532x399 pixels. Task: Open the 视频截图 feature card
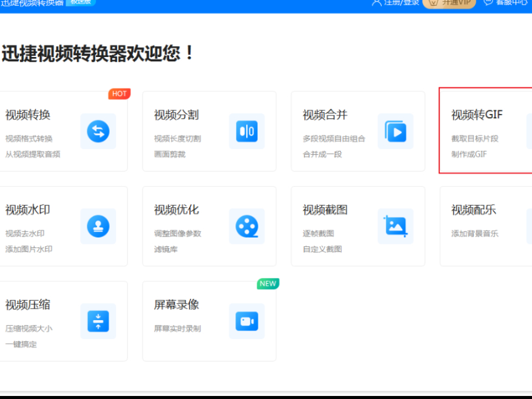[x=358, y=226]
